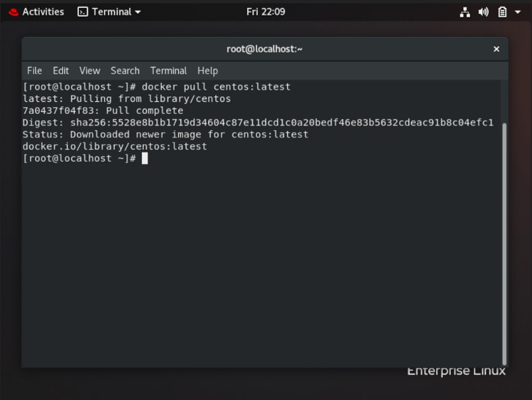Screen dimensions: 532x400
Task: Click the terminal vertical scrollbar
Action: (x=504, y=244)
